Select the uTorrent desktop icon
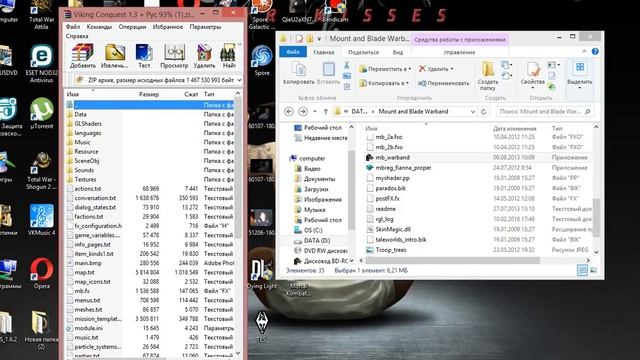 pos(42,113)
